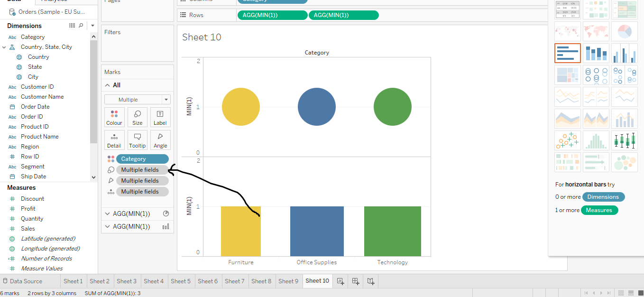This screenshot has width=644, height=297.
Task: Open the Tooltip mark property
Action: 138,140
